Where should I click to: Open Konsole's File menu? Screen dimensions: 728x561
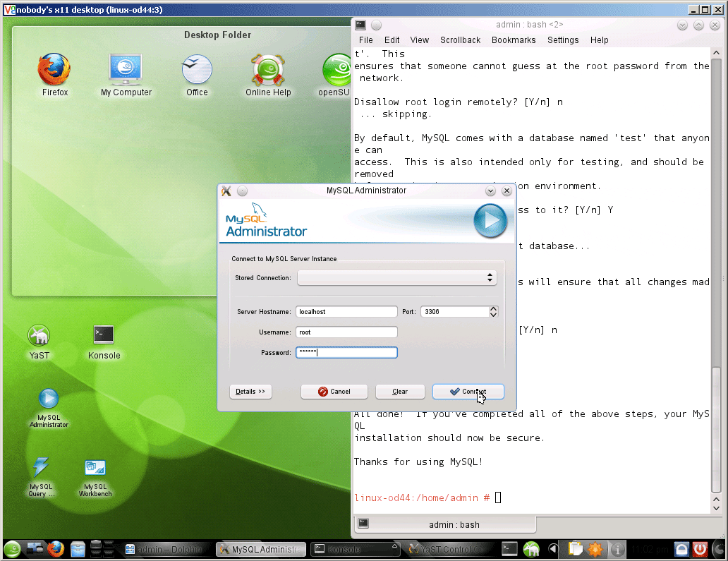click(x=365, y=40)
